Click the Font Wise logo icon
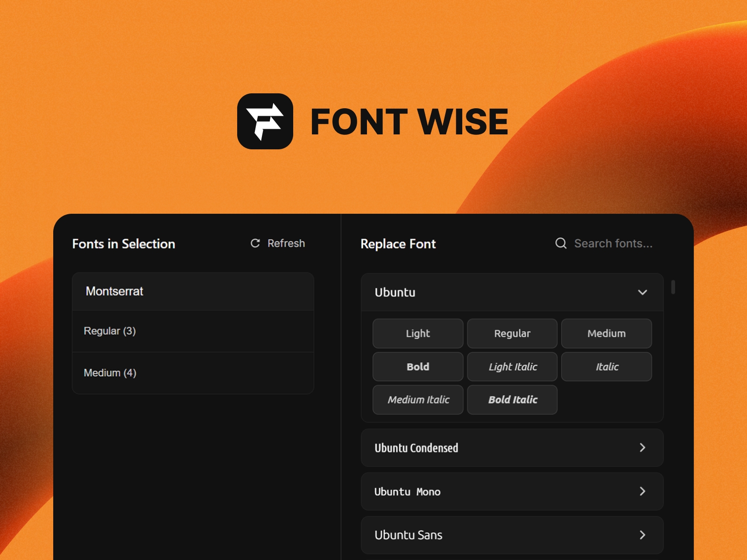Image resolution: width=747 pixels, height=560 pixels. point(265,121)
